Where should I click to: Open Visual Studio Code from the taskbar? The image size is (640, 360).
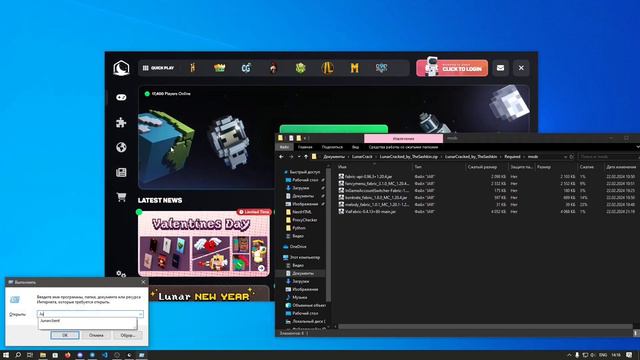(104, 355)
